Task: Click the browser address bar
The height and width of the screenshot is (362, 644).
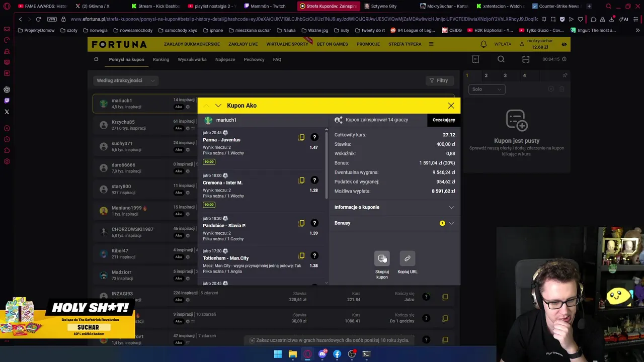Action: point(304,19)
